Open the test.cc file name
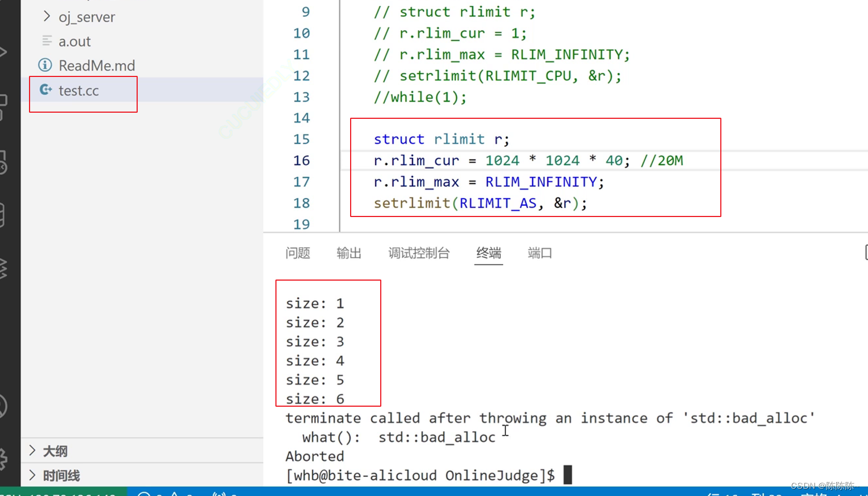868x496 pixels. [x=79, y=90]
